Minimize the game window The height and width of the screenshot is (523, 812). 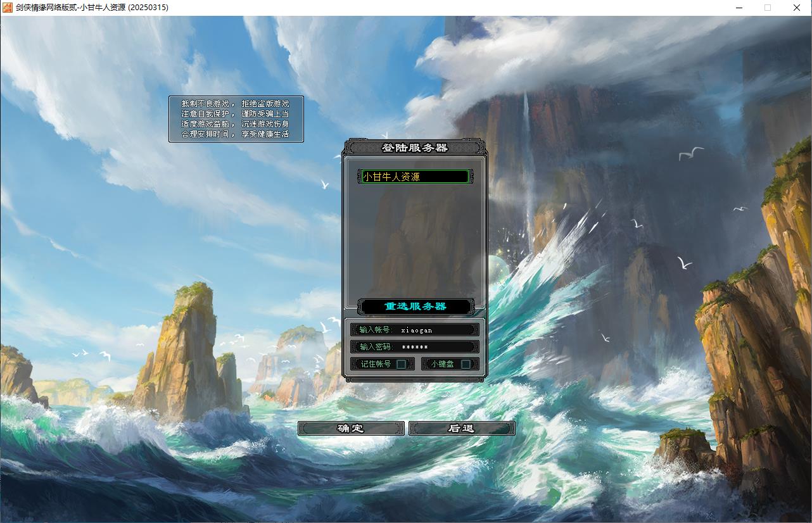pyautogui.click(x=739, y=8)
